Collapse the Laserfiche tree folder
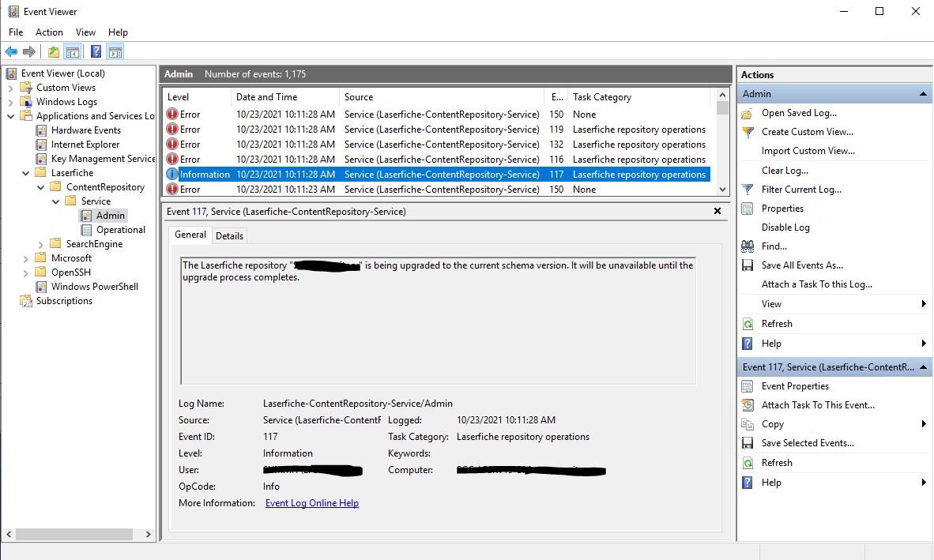 pyautogui.click(x=26, y=173)
